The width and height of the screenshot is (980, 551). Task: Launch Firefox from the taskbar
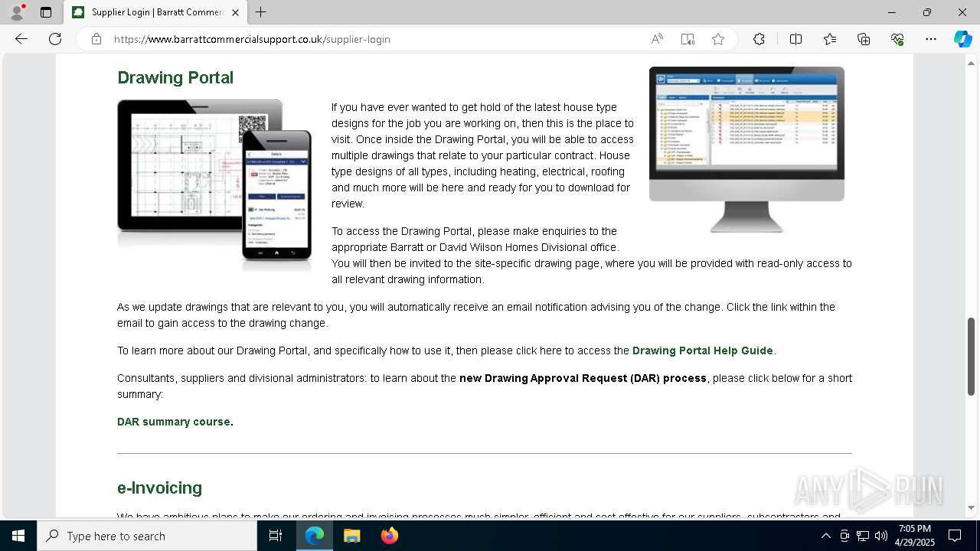389,536
